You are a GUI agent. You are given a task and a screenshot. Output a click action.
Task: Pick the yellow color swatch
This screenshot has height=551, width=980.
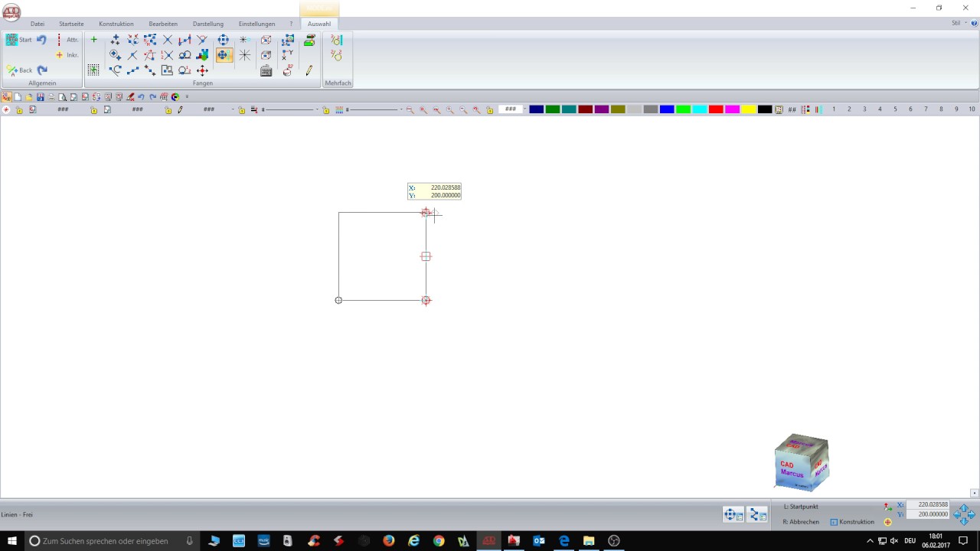coord(749,109)
